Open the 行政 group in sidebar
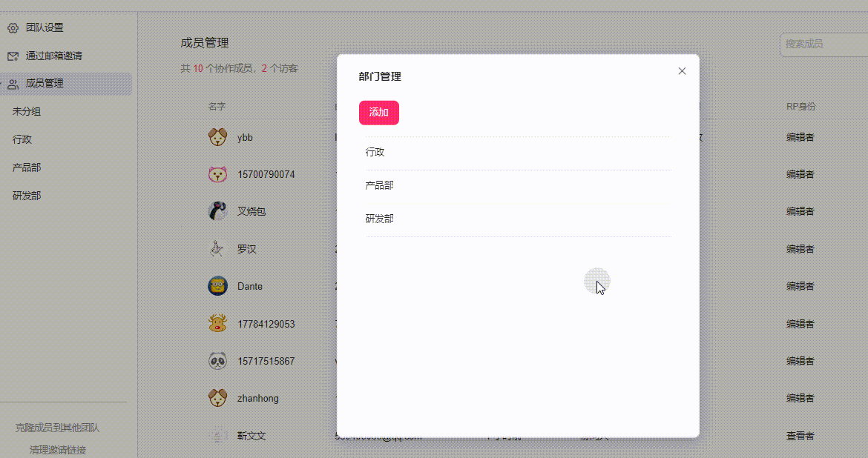868x458 pixels. [22, 139]
